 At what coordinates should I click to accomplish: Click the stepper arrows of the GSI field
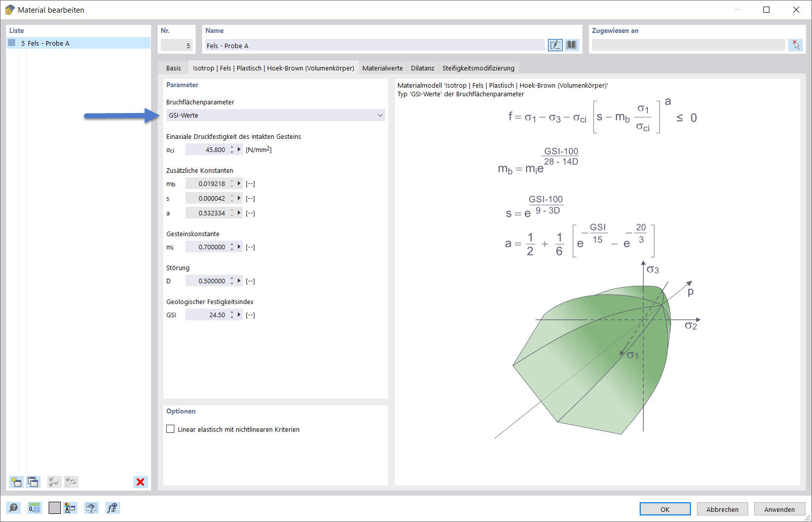coord(232,315)
